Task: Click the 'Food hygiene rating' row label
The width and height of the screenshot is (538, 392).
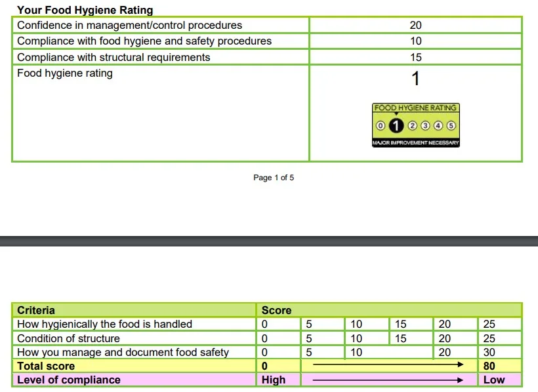Action: click(x=65, y=73)
